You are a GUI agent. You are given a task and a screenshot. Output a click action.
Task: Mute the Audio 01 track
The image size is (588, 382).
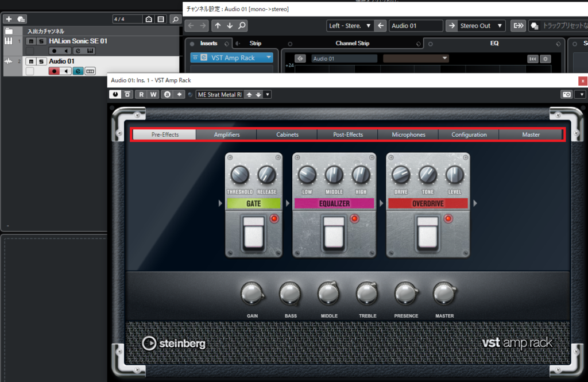(31, 61)
